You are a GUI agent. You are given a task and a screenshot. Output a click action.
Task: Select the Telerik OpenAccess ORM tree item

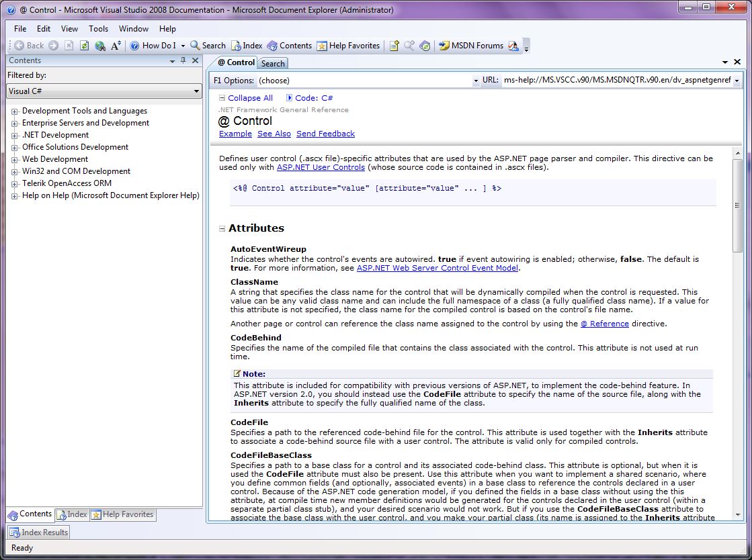click(x=67, y=183)
